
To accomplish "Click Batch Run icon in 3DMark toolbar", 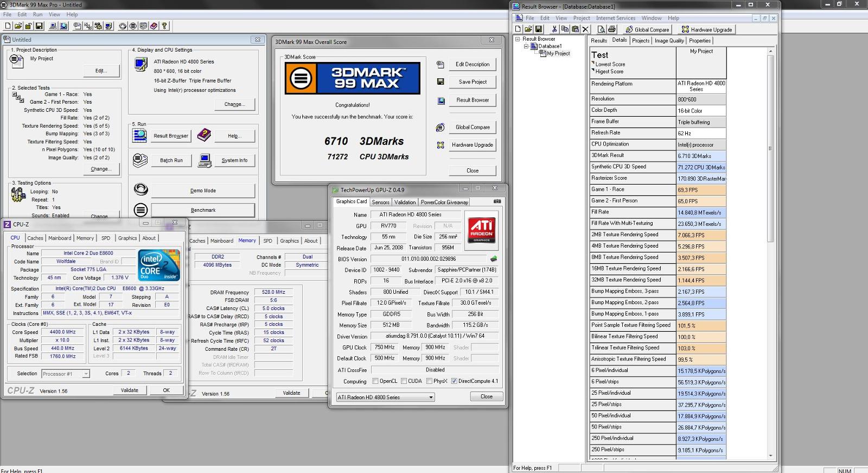I will click(x=143, y=26).
